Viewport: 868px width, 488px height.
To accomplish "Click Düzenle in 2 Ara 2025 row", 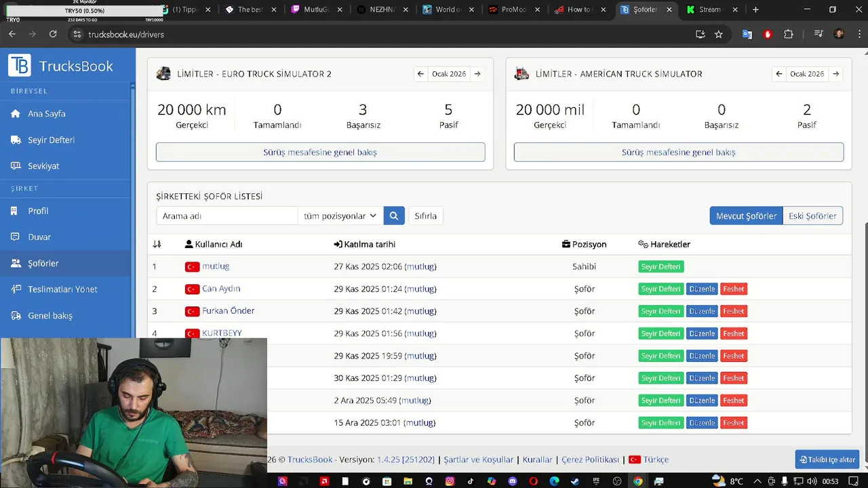I will (702, 401).
